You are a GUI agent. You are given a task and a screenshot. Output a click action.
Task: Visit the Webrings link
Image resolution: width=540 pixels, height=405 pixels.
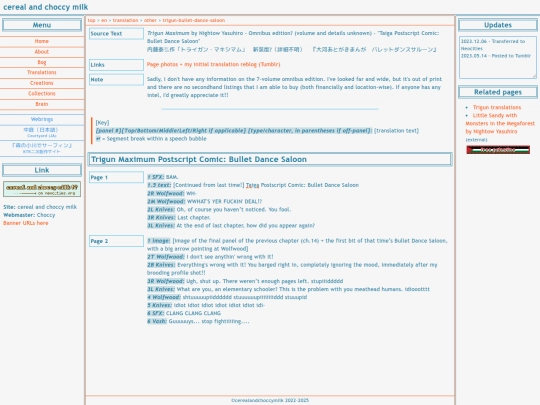[x=42, y=119]
